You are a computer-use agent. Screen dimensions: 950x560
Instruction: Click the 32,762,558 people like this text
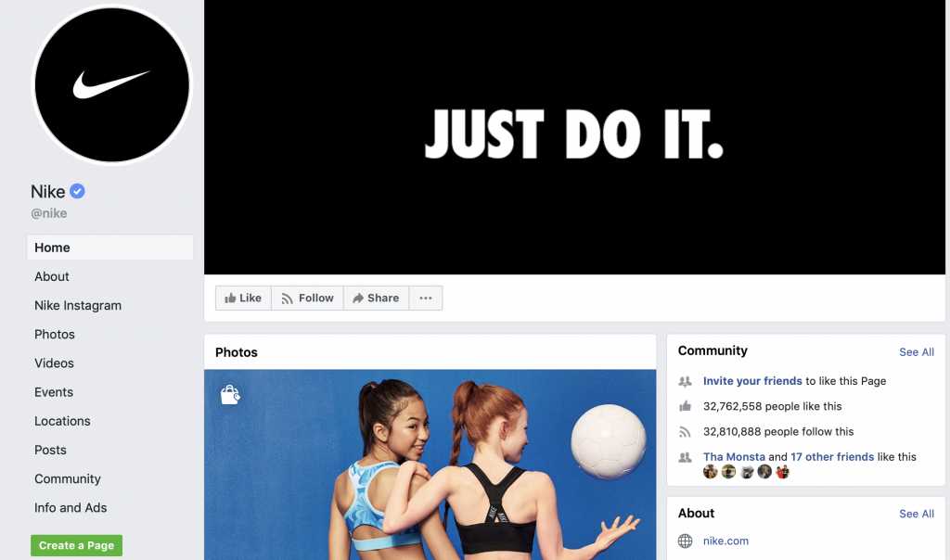click(x=773, y=406)
